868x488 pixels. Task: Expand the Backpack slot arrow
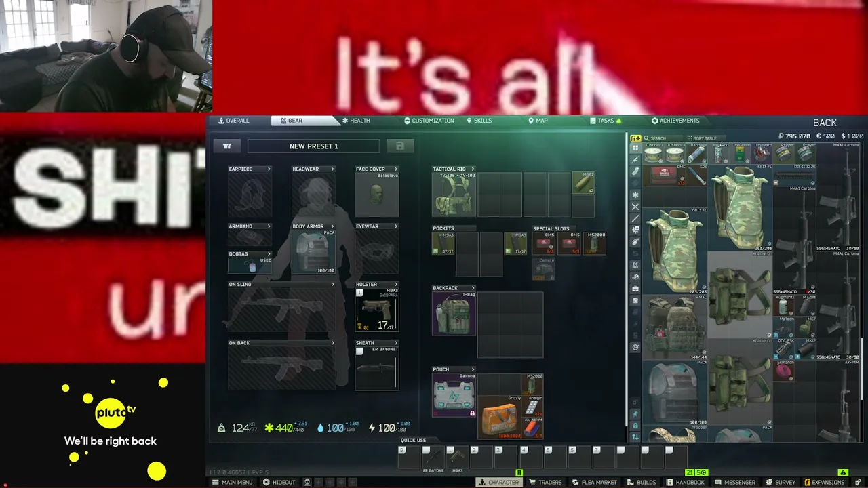click(473, 288)
